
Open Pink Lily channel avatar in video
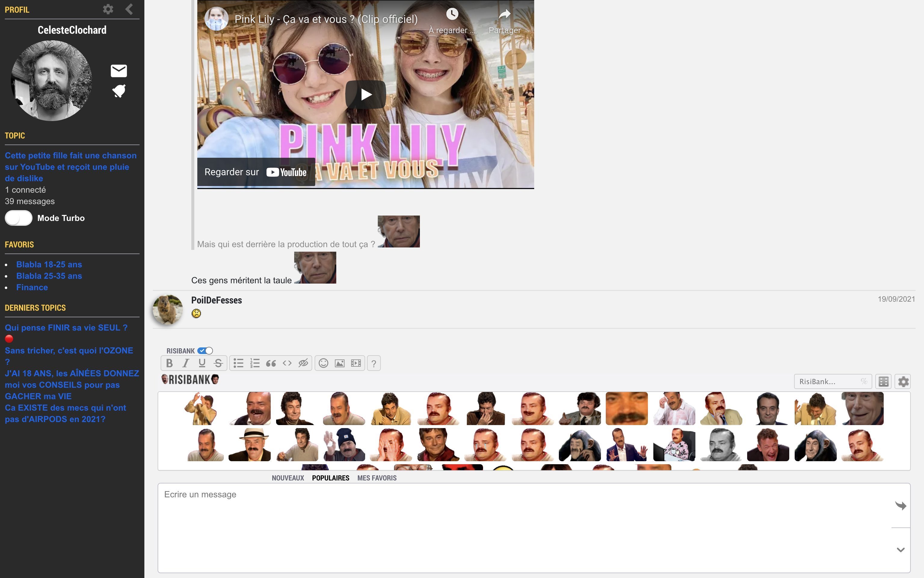216,19
